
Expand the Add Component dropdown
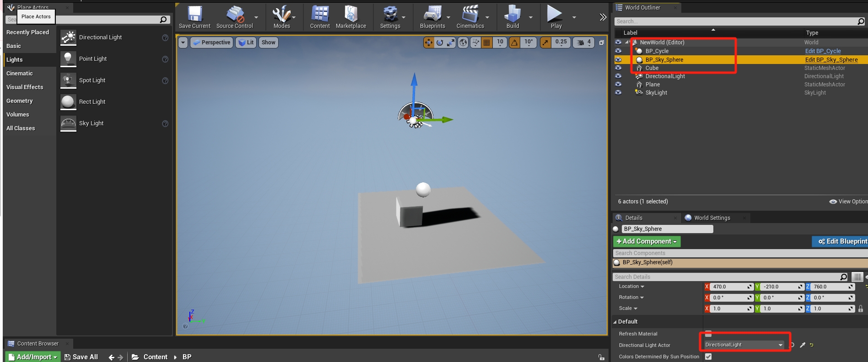pos(647,241)
